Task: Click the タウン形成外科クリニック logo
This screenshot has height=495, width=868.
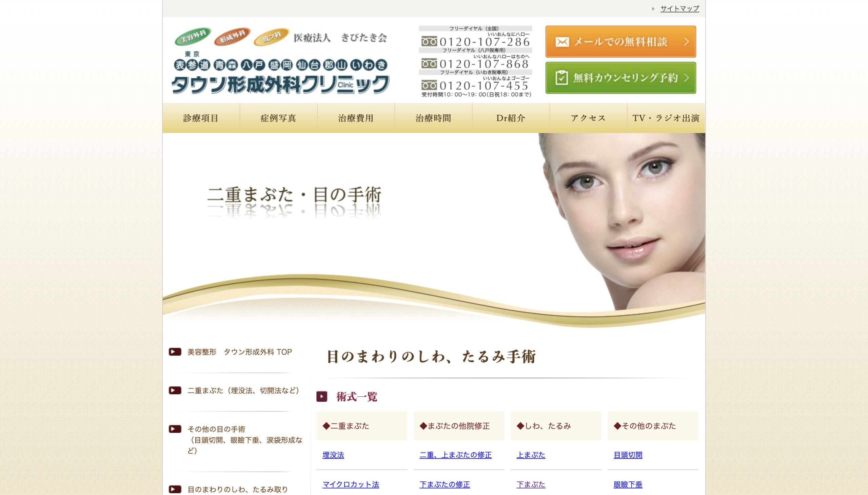Action: tap(280, 84)
